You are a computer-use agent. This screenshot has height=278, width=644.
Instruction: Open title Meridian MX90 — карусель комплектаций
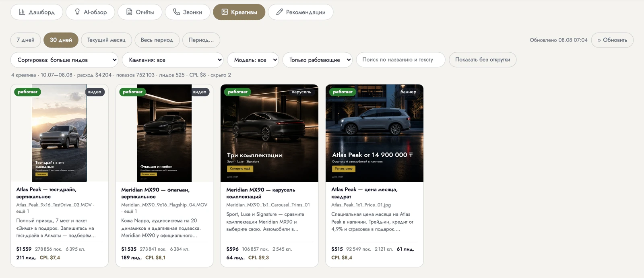click(x=261, y=193)
